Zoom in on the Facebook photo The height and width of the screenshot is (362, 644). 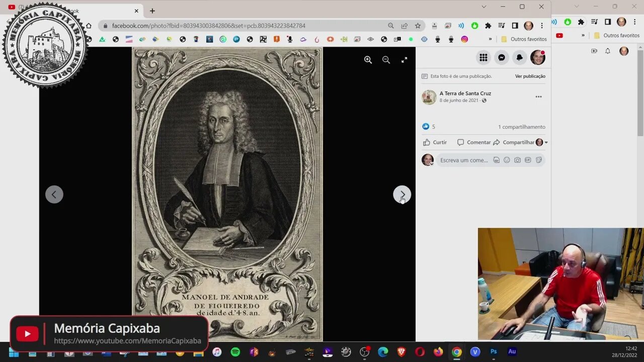coord(368,60)
